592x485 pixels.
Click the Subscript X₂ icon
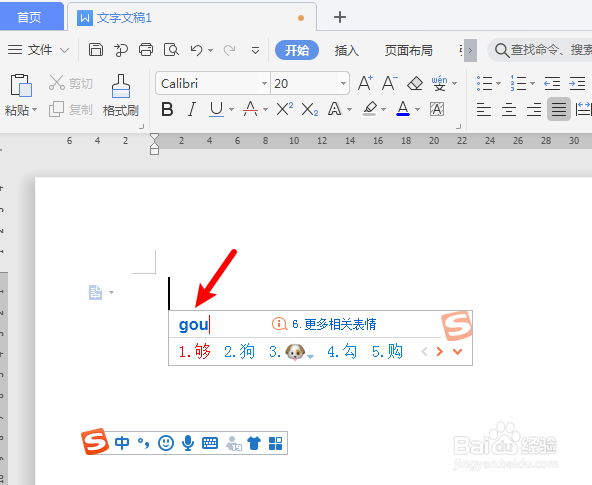[x=310, y=110]
